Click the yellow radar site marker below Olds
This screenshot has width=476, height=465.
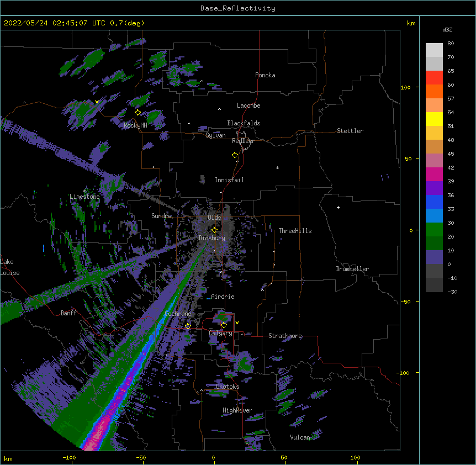click(214, 230)
